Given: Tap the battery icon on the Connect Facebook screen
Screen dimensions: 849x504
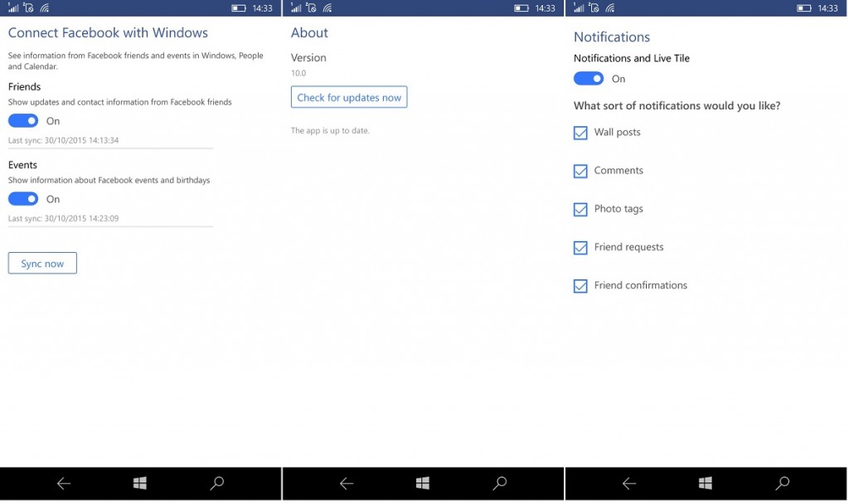Looking at the screenshot, I should pyautogui.click(x=238, y=8).
